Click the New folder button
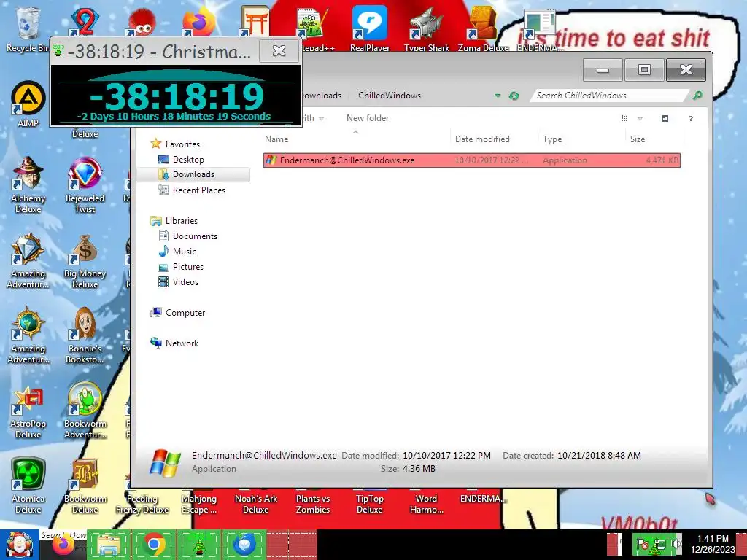This screenshot has height=560, width=747. (368, 118)
